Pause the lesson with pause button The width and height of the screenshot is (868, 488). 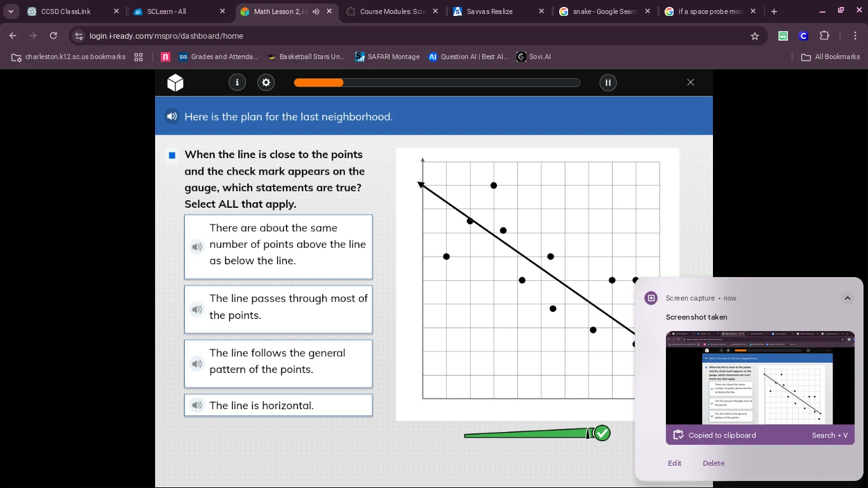tap(607, 83)
